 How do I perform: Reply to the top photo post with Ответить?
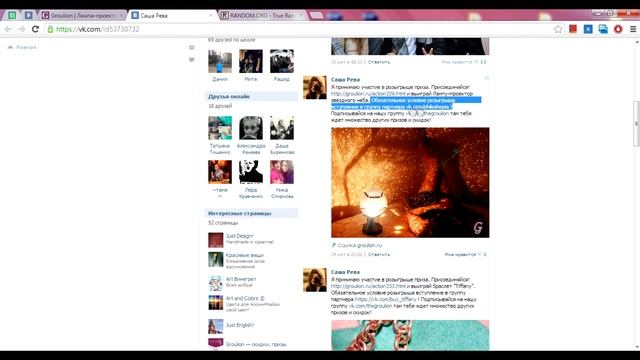[379, 62]
